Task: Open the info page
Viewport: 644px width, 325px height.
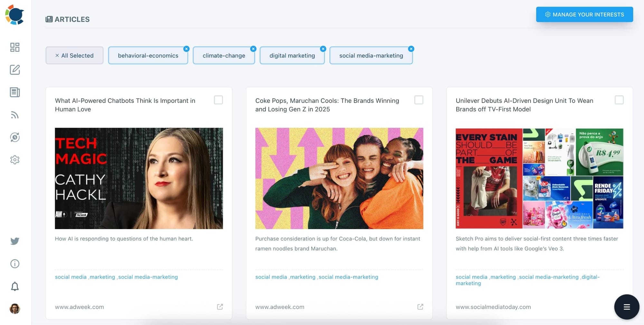Action: coord(14,264)
